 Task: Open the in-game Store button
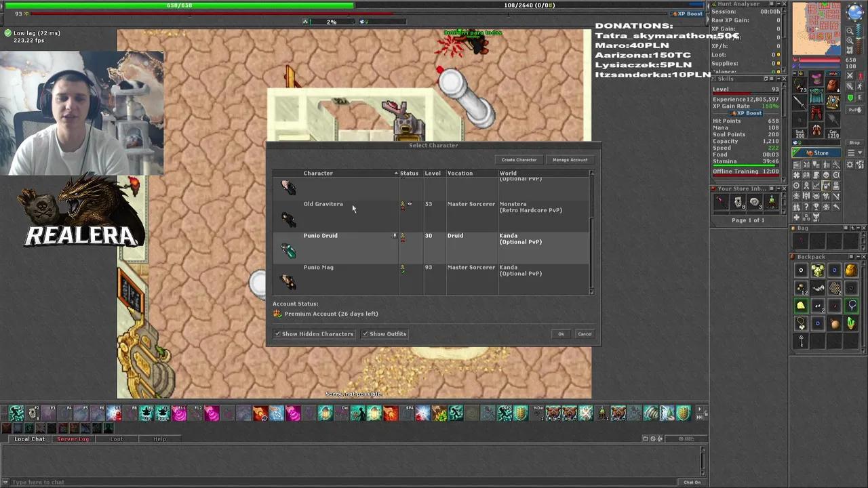click(818, 153)
